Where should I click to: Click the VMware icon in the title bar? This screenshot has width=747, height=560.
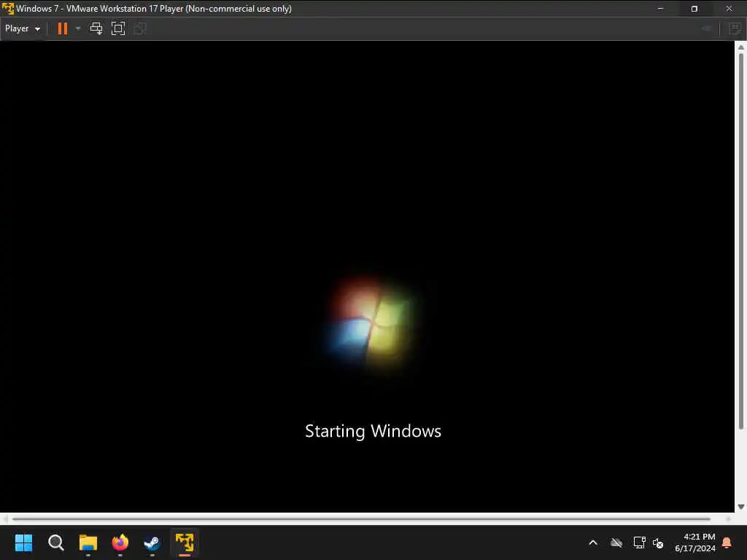pos(7,8)
